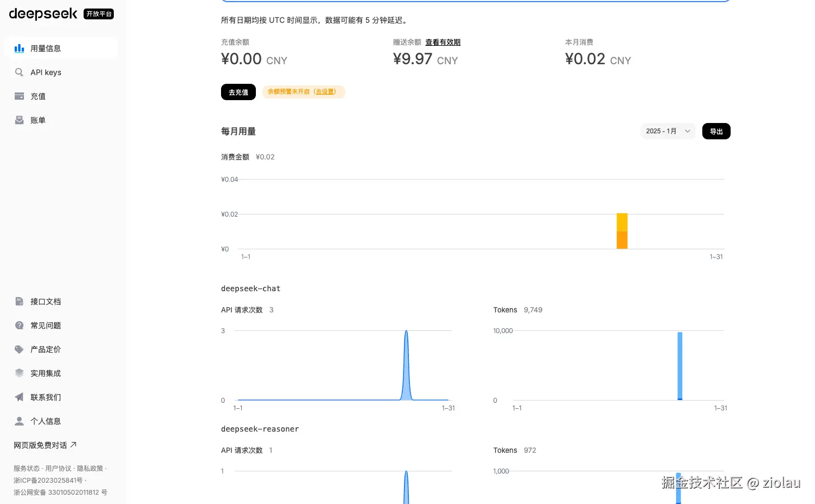815x504 pixels.
Task: Open 接口文档 in the sidebar
Action: [61, 302]
